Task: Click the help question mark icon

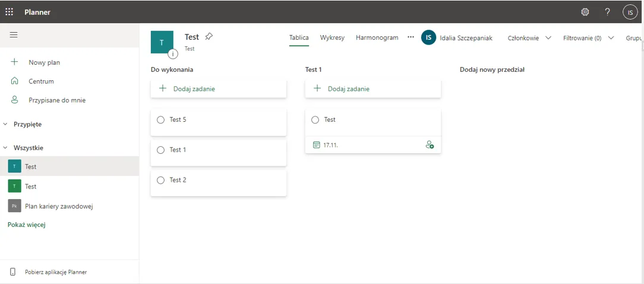Action: 607,12
